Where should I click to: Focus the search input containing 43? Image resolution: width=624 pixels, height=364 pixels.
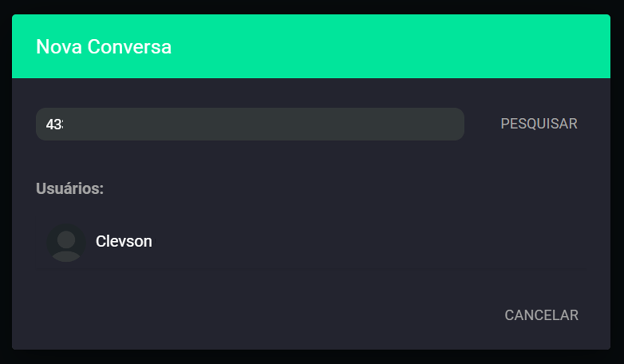click(x=250, y=124)
